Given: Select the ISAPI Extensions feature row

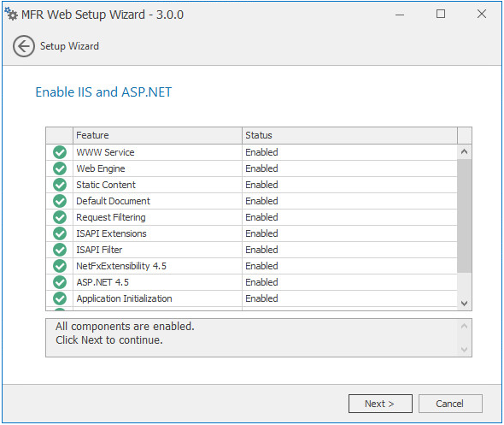Looking at the screenshot, I should pos(252,233).
